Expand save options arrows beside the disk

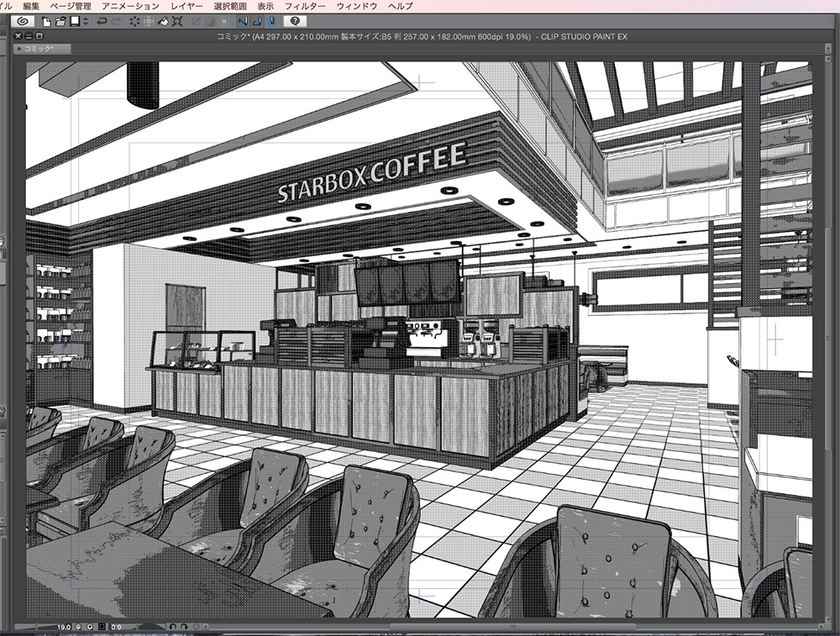point(86,22)
